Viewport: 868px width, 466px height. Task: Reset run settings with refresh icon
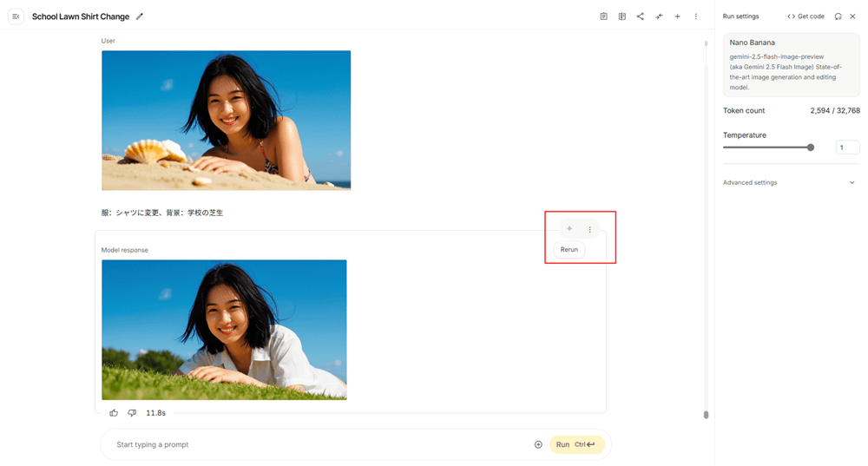[x=838, y=16]
